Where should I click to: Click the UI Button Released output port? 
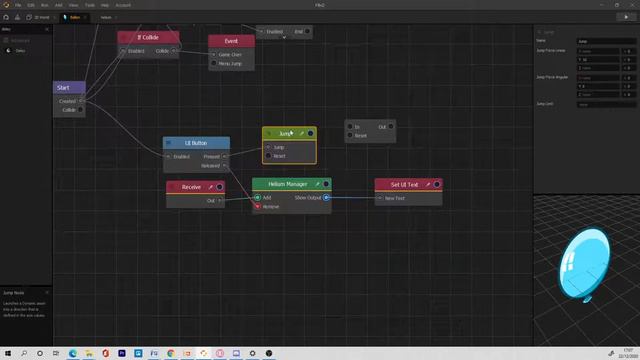(x=224, y=165)
